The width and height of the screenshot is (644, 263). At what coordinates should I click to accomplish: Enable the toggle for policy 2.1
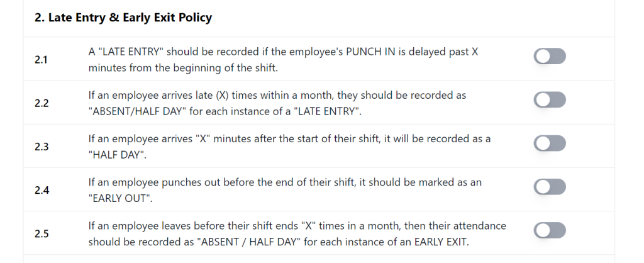[550, 57]
